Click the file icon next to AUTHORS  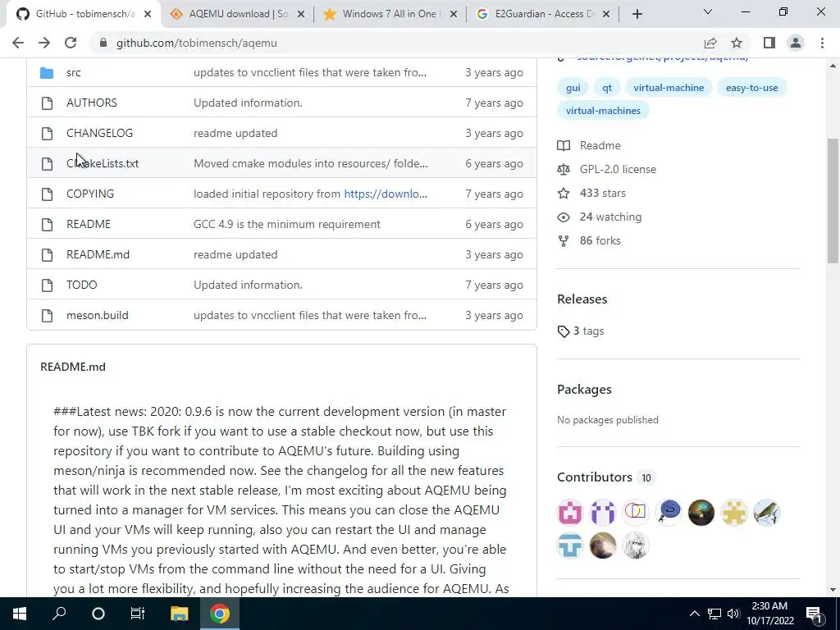point(47,103)
